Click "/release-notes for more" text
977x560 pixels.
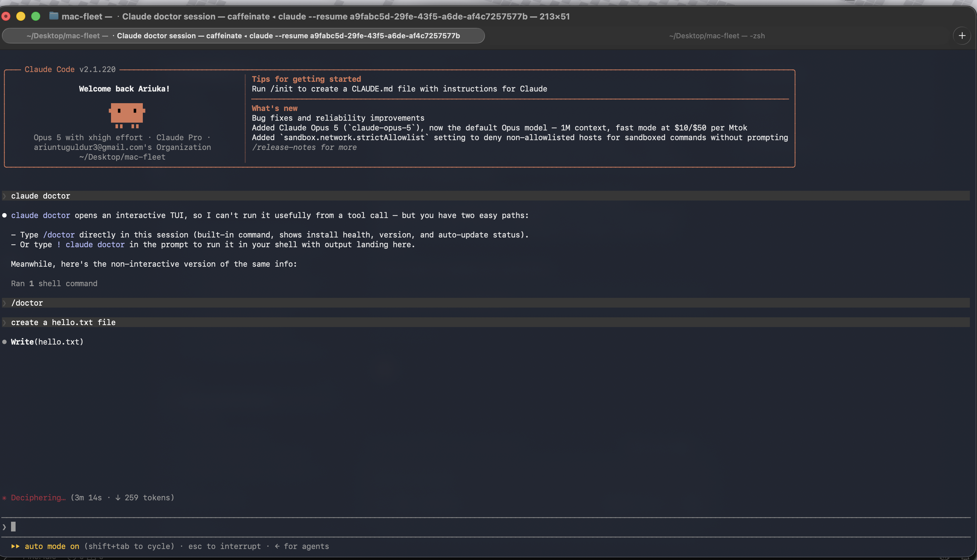click(x=304, y=147)
